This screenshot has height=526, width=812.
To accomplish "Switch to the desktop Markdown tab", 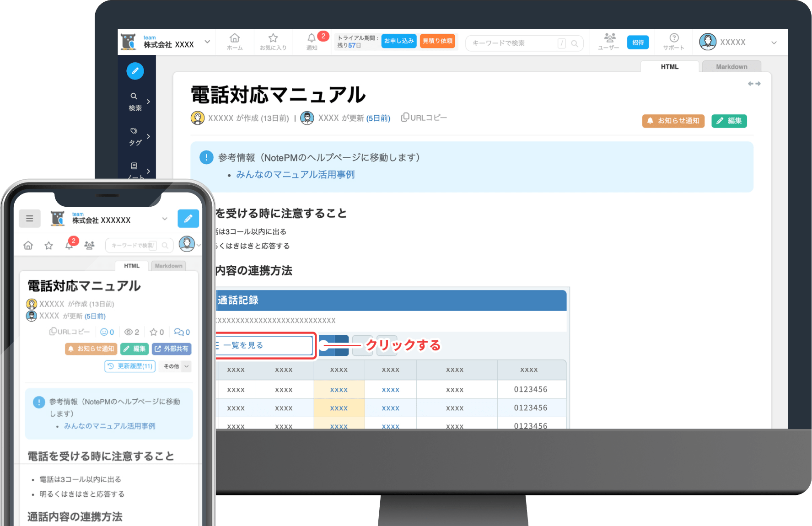I will (731, 67).
